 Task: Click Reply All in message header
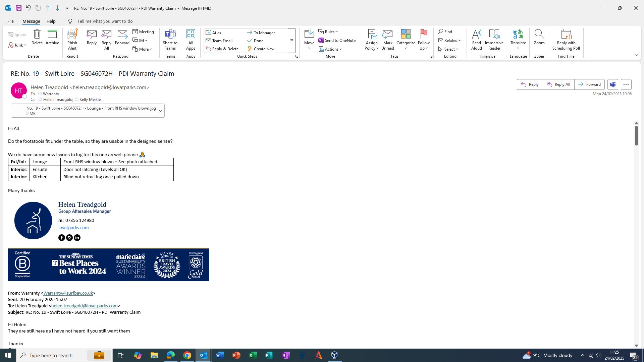[558, 84]
